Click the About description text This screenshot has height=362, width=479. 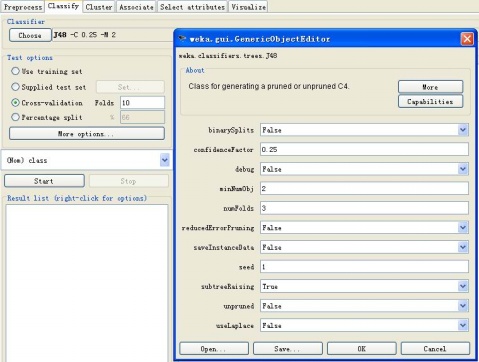click(269, 86)
